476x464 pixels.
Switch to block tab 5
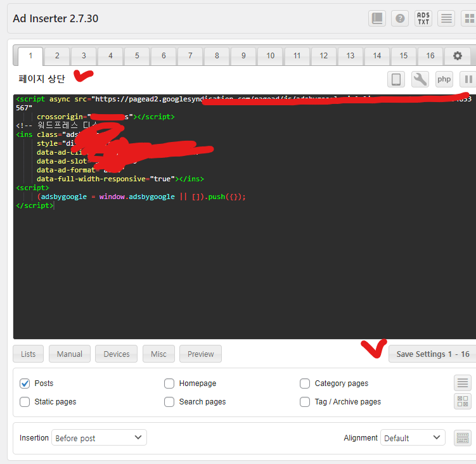[137, 56]
